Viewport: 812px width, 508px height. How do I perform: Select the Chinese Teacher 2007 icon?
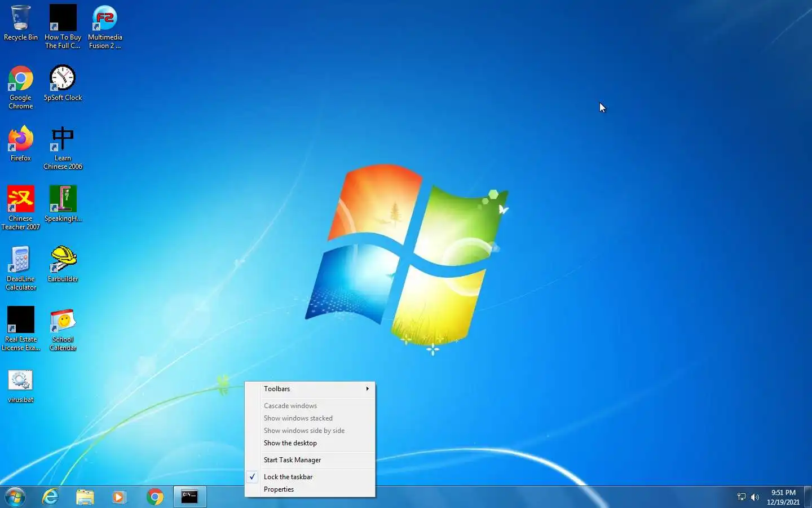(21, 208)
